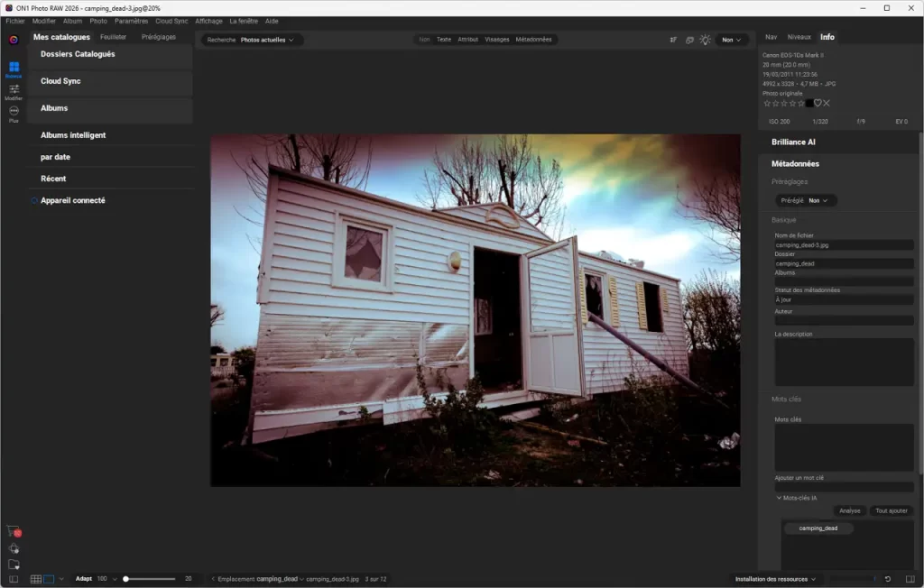The image size is (924, 588).
Task: Click the mobile home photo preview
Action: pyautogui.click(x=475, y=310)
